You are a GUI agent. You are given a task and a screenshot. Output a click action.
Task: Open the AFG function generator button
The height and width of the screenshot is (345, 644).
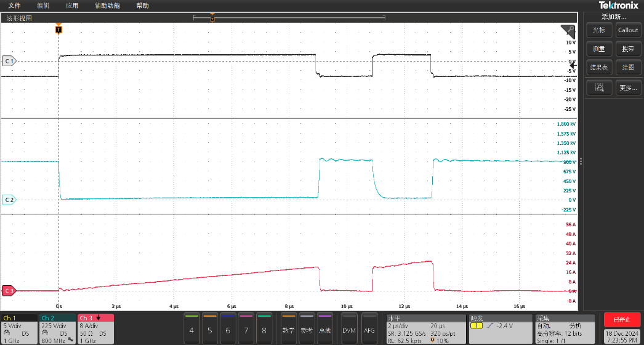coord(369,331)
